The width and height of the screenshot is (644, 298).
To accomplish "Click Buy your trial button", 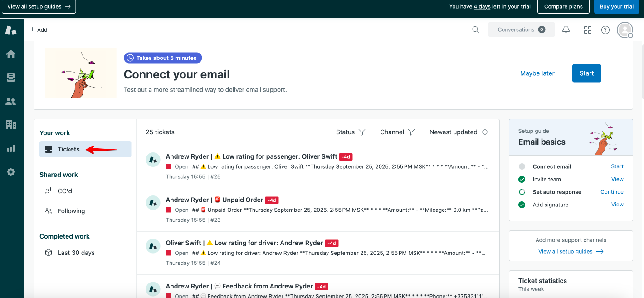I will point(617,6).
